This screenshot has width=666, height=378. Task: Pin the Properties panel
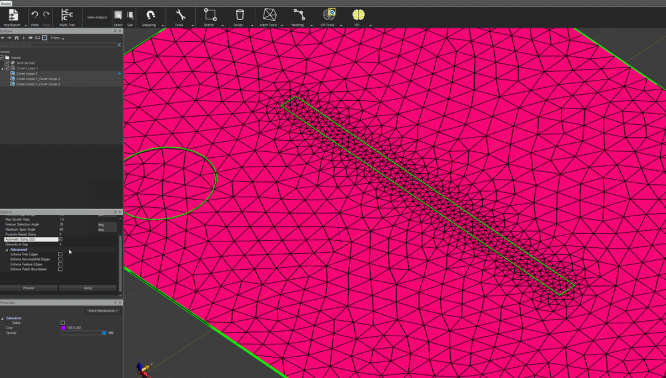coord(115,303)
